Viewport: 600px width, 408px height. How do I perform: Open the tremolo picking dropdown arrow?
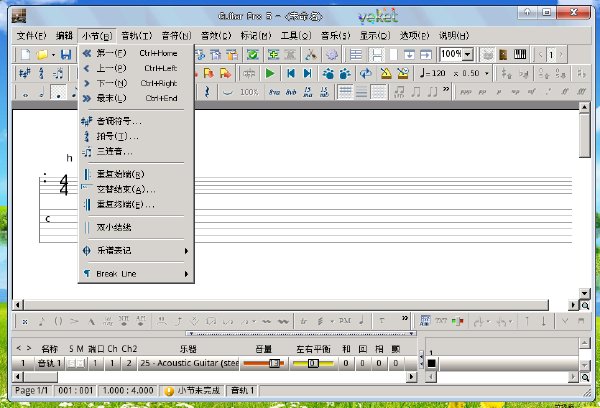tap(332, 322)
